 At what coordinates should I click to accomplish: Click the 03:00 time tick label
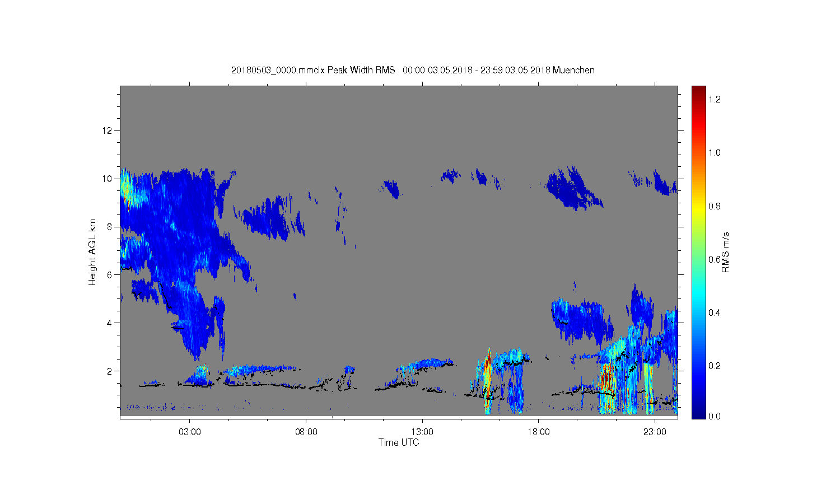pyautogui.click(x=190, y=432)
